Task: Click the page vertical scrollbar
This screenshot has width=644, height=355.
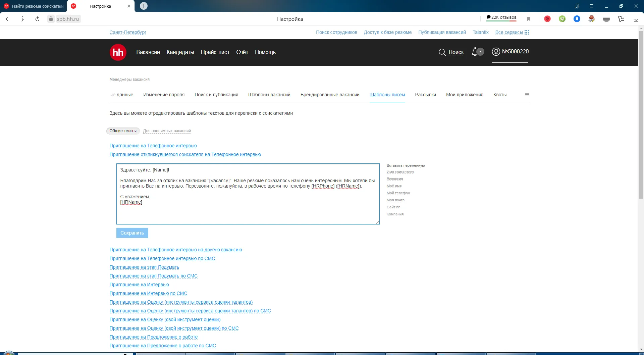Action: (641, 115)
